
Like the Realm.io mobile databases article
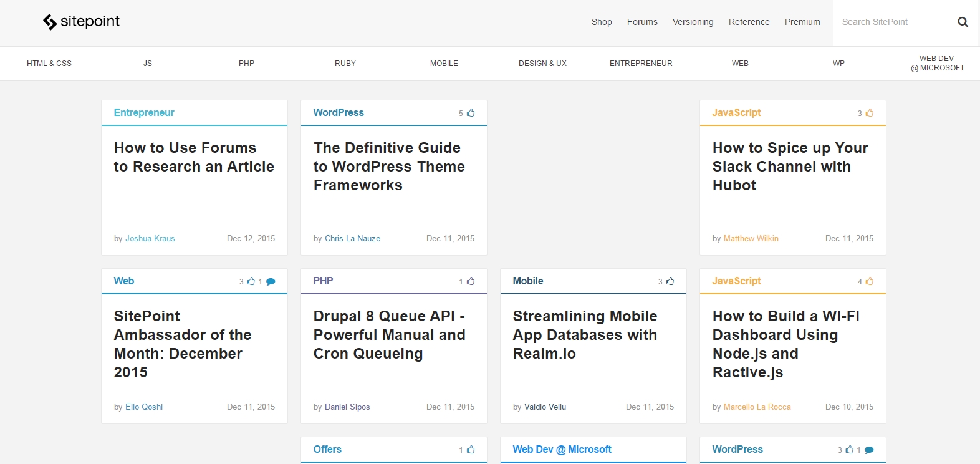[670, 281]
